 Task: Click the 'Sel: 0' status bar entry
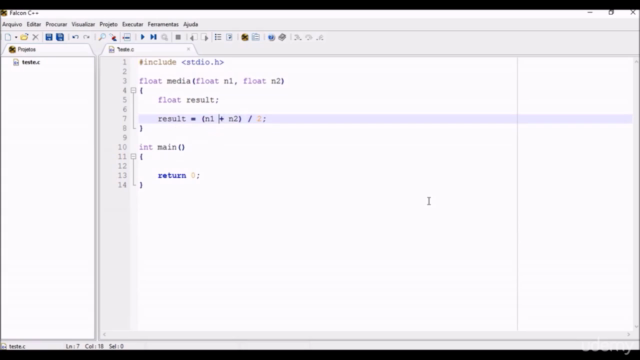116,346
